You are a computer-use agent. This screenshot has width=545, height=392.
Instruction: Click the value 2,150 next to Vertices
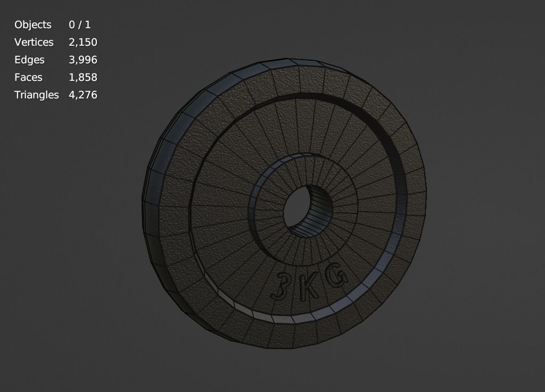click(82, 42)
